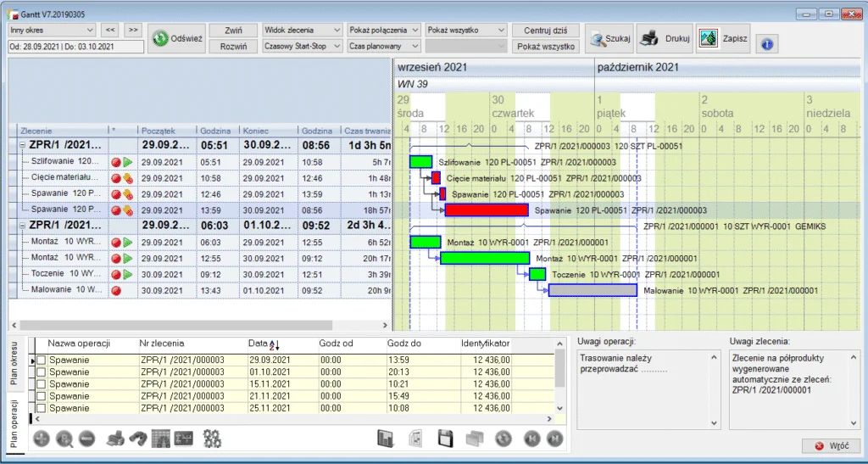Click the bar chart icon in the bottom toolbar
The image size is (868, 464).
coord(386,439)
